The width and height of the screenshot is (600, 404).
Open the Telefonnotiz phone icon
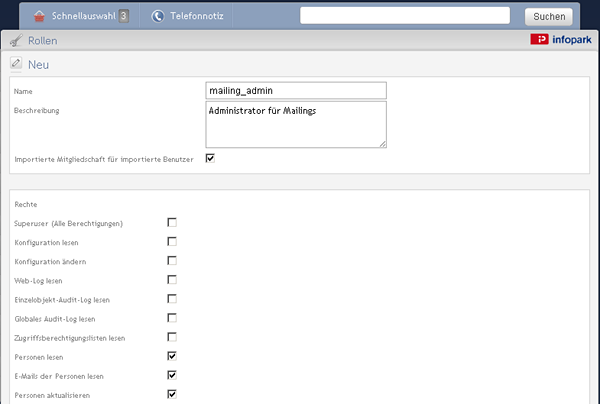coord(158,16)
